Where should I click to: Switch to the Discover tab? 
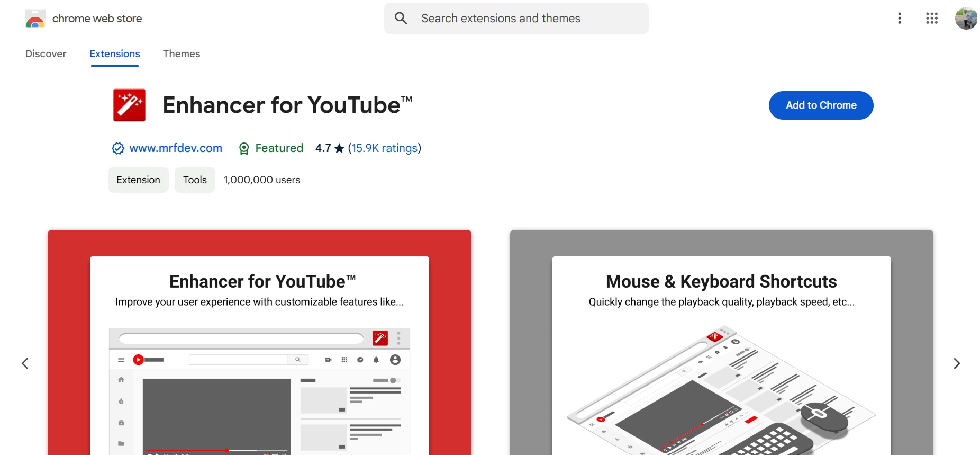point(46,54)
